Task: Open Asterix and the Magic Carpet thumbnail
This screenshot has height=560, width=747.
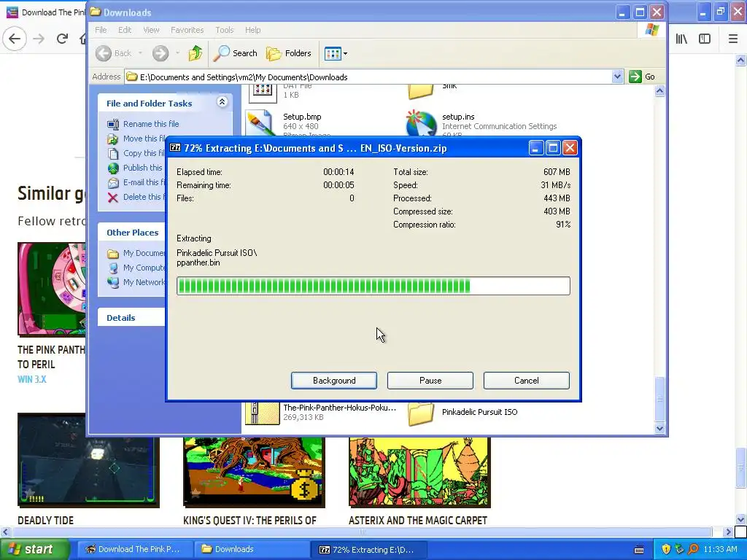Action: tap(419, 472)
